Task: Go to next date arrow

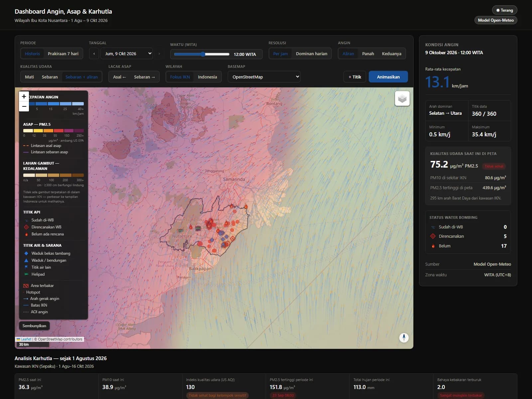Action: [159, 54]
